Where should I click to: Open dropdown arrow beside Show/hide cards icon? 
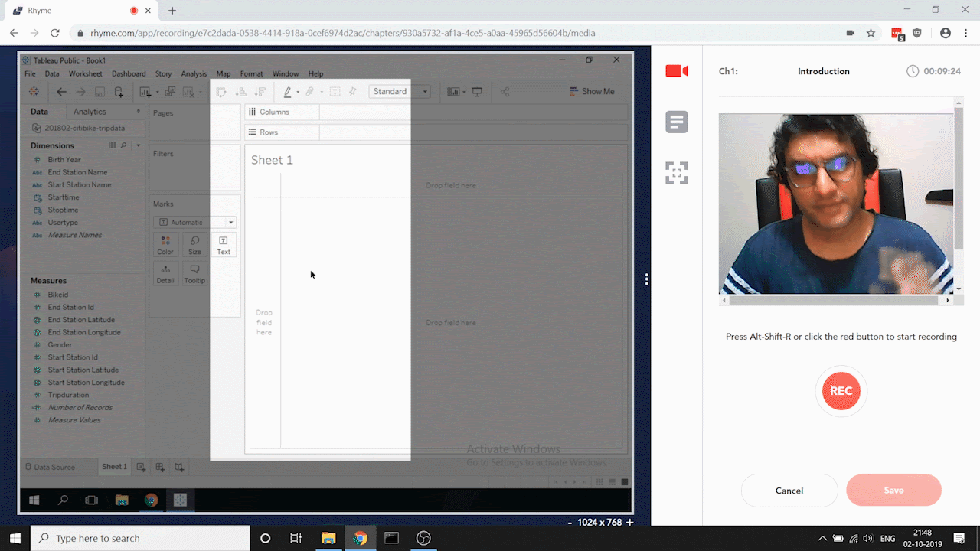pyautogui.click(x=464, y=93)
